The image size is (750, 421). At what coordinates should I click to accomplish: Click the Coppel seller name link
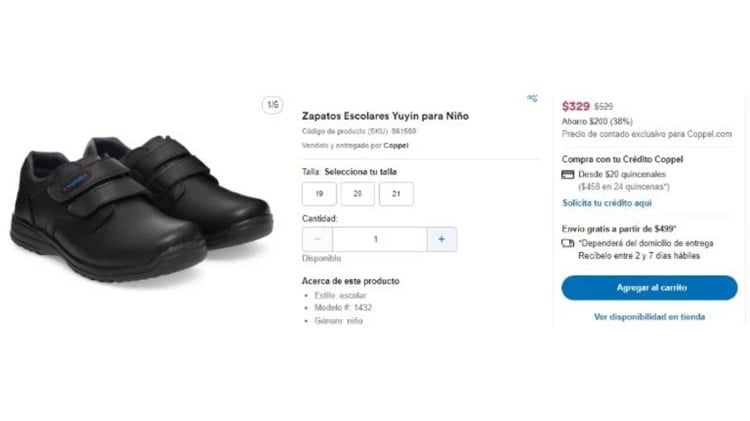click(396, 145)
